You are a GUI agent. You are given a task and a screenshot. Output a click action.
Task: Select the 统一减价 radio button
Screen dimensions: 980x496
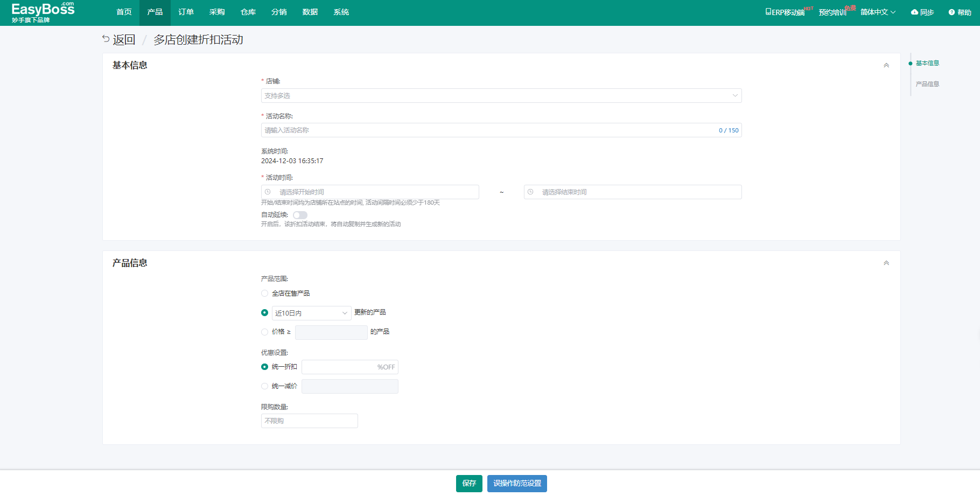tap(264, 386)
